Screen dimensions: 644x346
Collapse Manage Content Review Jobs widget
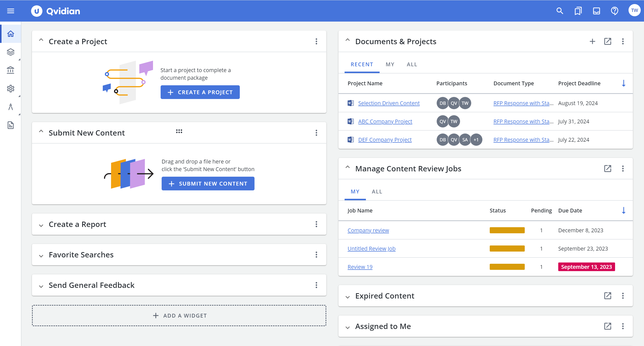click(x=348, y=167)
